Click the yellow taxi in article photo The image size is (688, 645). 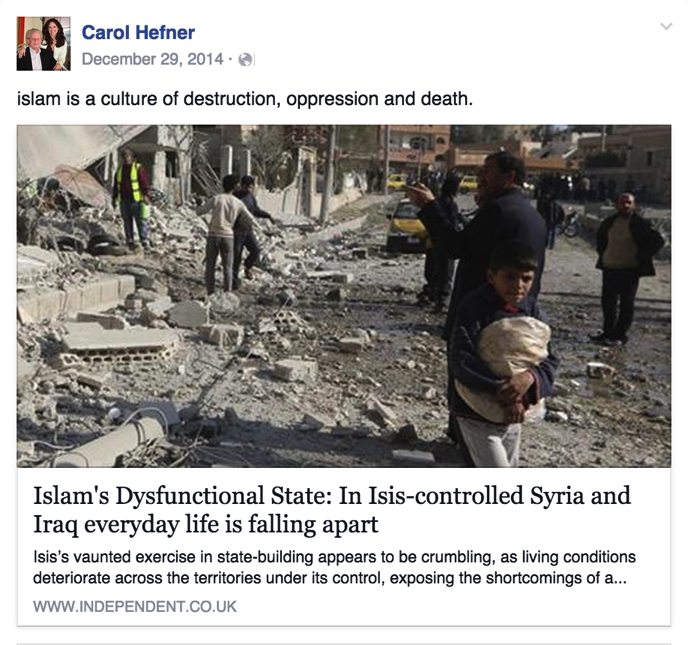406,226
